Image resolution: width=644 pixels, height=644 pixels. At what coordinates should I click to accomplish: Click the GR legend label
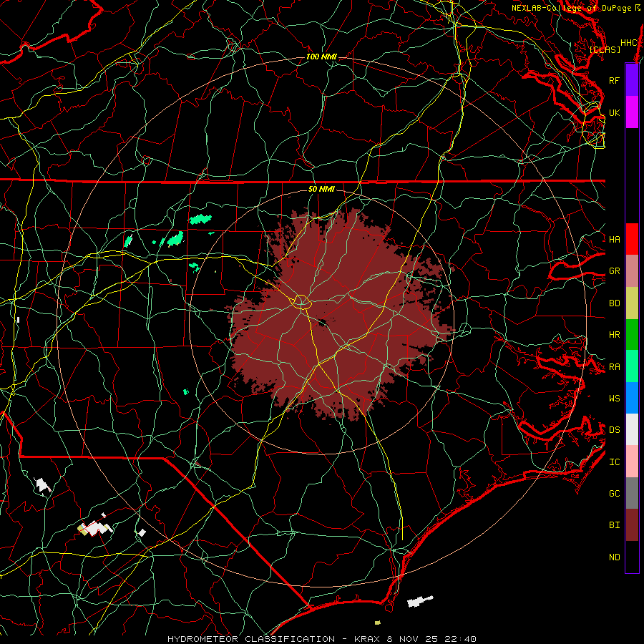click(x=614, y=271)
